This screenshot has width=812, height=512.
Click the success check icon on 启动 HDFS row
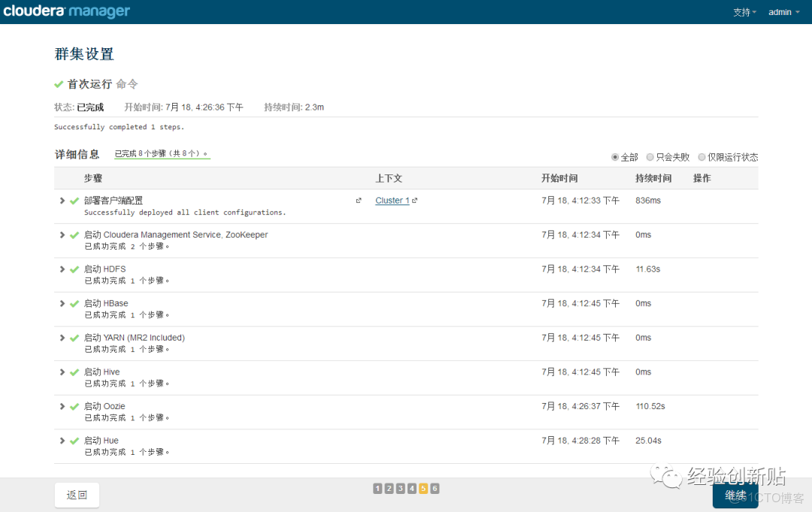coord(73,268)
